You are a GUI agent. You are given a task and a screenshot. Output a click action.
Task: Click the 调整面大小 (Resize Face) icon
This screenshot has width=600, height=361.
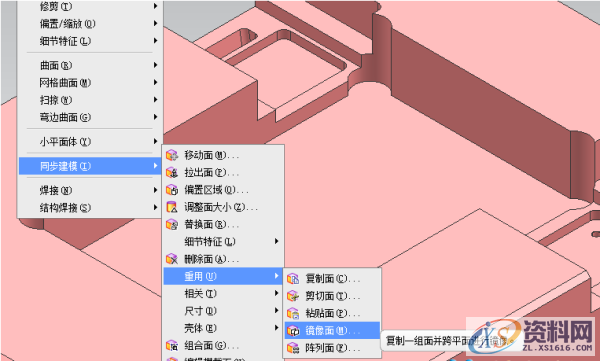click(172, 207)
